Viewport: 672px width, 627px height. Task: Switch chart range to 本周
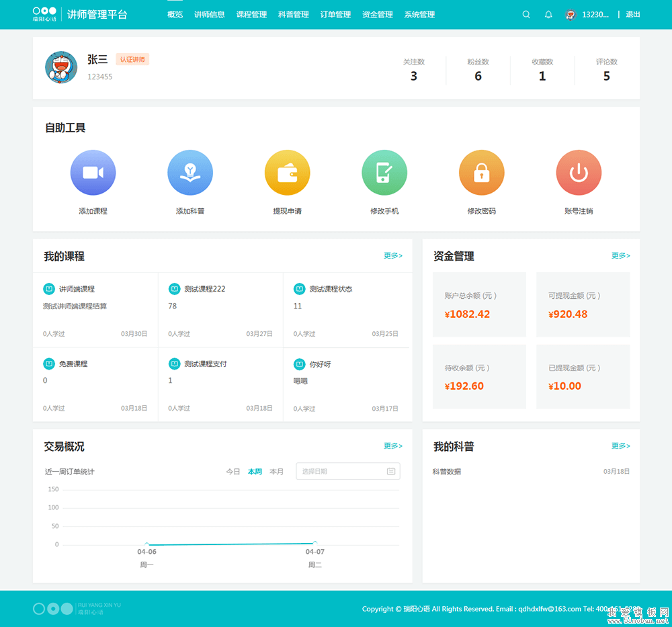(255, 472)
